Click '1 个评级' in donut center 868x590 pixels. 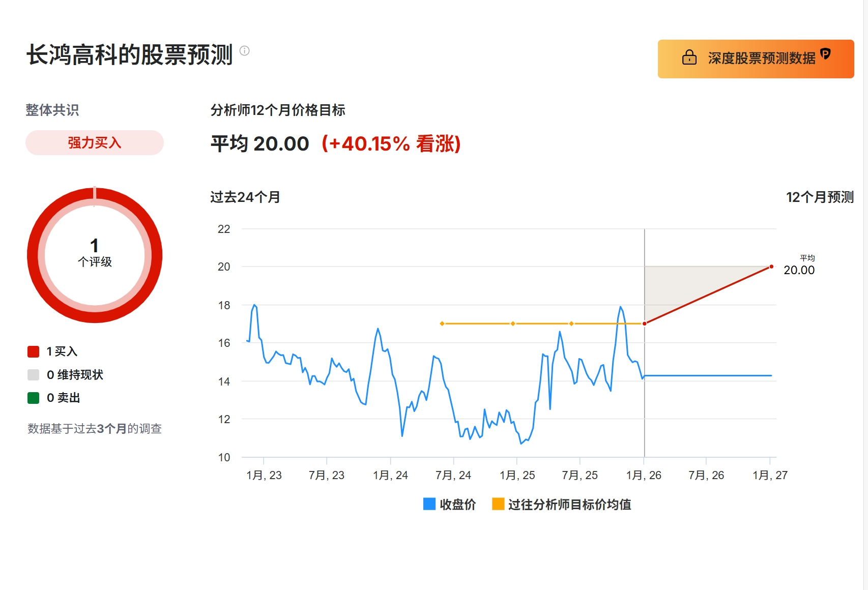tap(95, 253)
